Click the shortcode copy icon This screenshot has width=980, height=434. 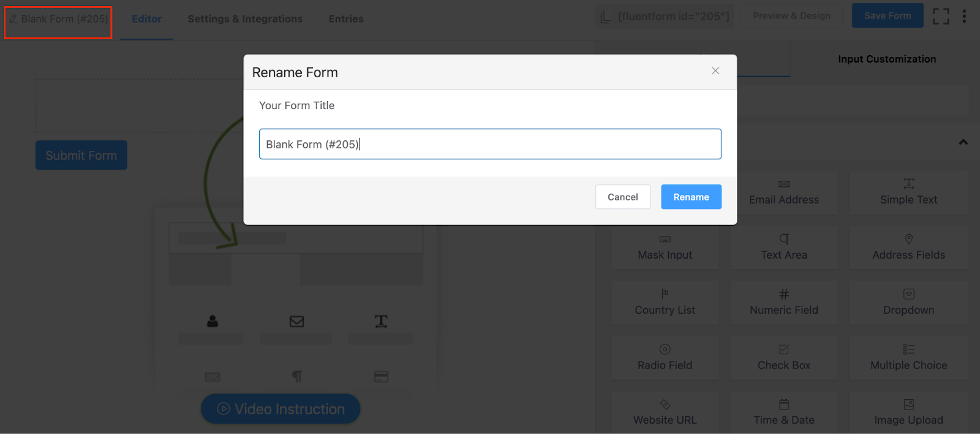click(x=606, y=17)
